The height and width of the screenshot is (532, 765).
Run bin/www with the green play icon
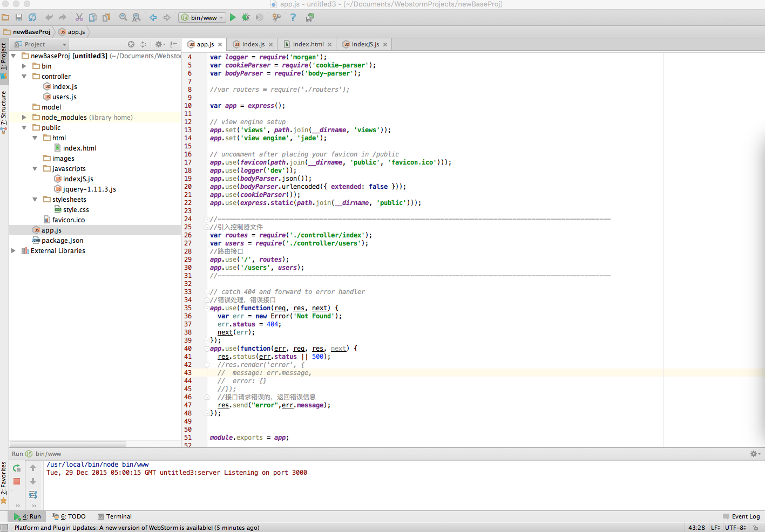click(233, 17)
